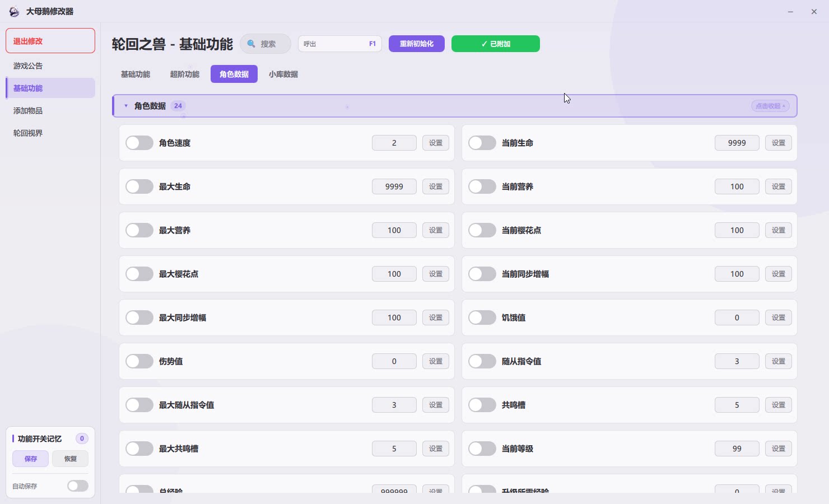Edit the 最大生命 value field
The width and height of the screenshot is (829, 504).
click(394, 186)
